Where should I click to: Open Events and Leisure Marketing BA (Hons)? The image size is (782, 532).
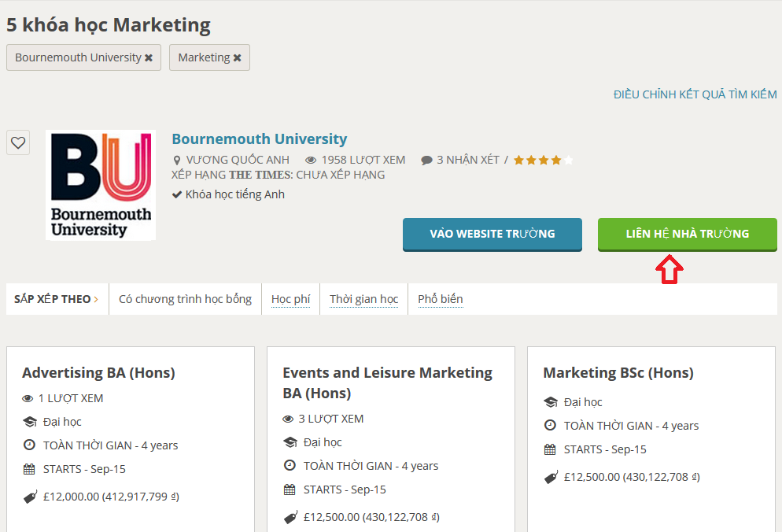[388, 382]
